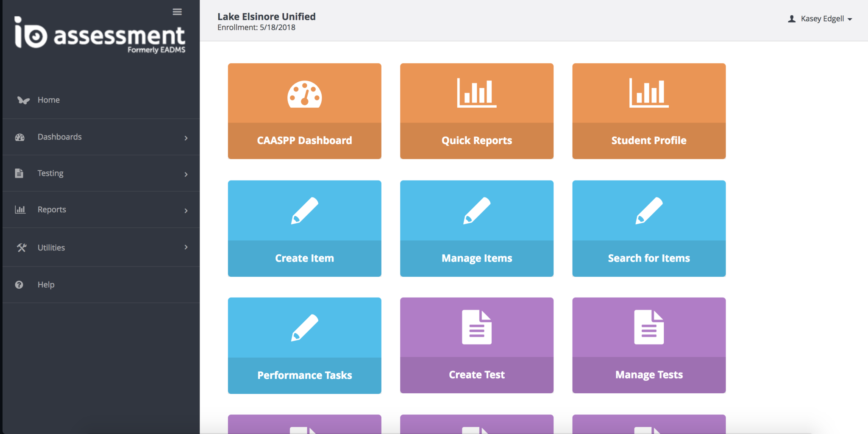Click the Help question mark icon
Image resolution: width=868 pixels, height=434 pixels.
coord(19,285)
